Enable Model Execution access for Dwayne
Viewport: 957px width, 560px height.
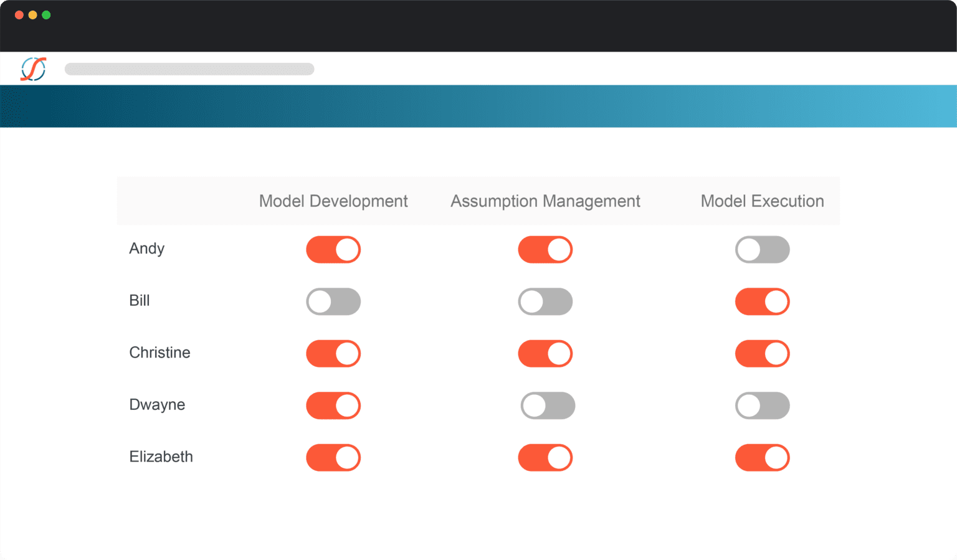(x=762, y=405)
